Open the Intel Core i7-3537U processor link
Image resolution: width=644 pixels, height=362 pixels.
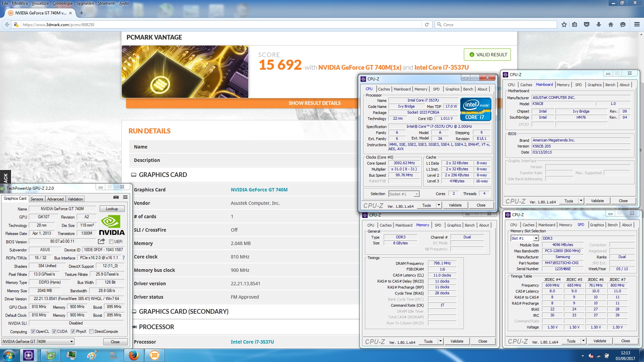[252, 342]
